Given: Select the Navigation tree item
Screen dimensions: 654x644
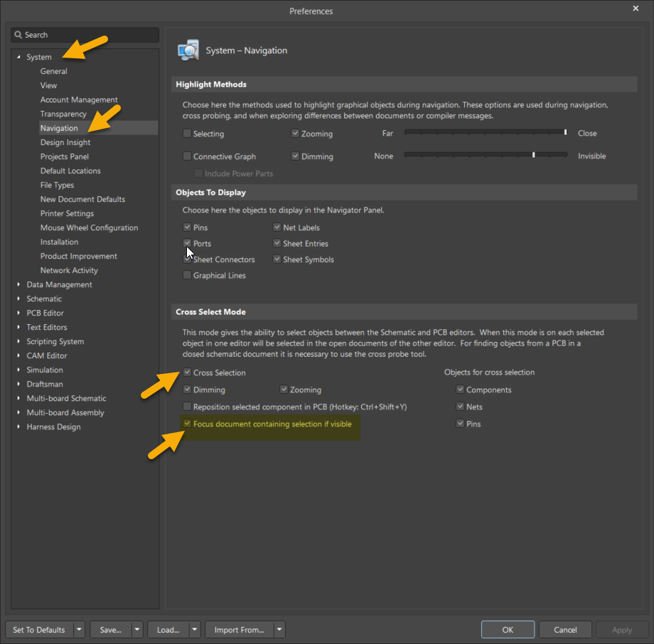Looking at the screenshot, I should coord(59,128).
